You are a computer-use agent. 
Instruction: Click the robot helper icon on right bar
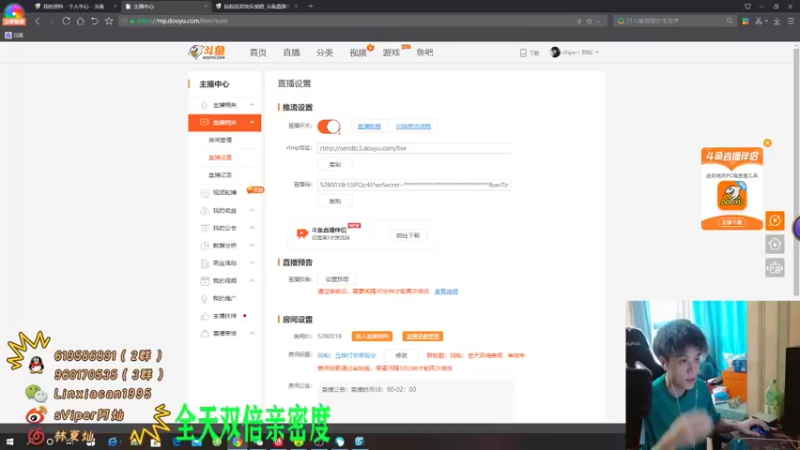point(774,268)
